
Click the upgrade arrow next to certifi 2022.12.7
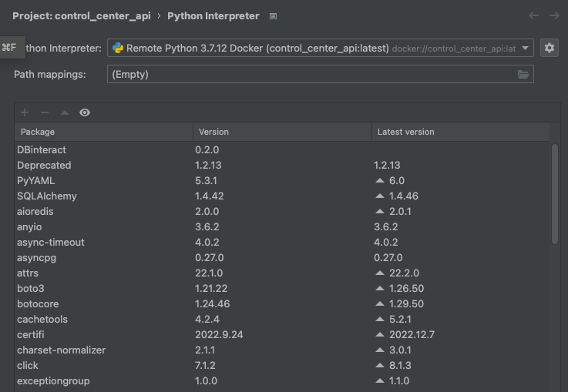(x=380, y=334)
